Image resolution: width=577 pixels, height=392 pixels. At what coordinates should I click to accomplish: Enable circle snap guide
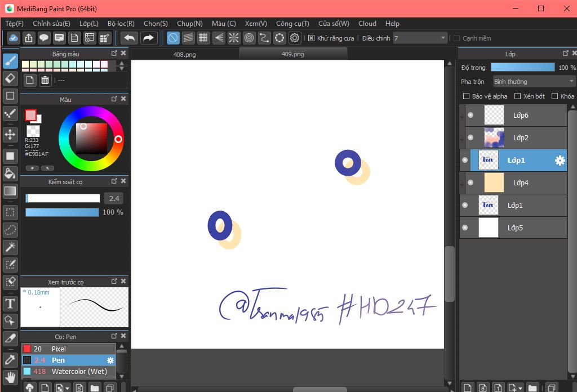tap(249, 38)
